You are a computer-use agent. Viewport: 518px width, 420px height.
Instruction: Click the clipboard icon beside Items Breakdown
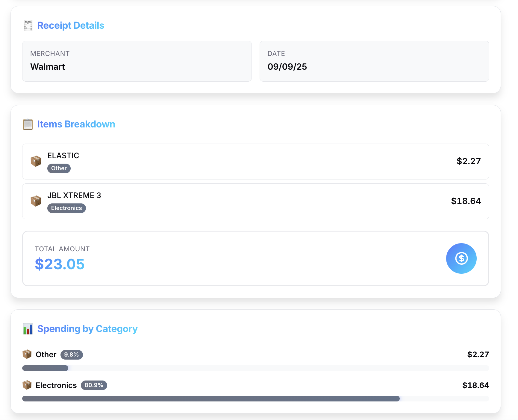28,124
